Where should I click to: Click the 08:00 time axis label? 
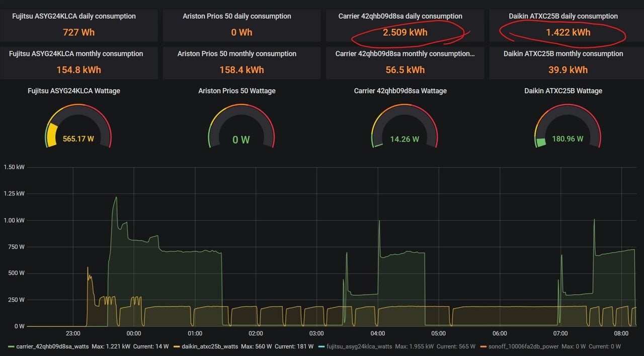[621, 333]
